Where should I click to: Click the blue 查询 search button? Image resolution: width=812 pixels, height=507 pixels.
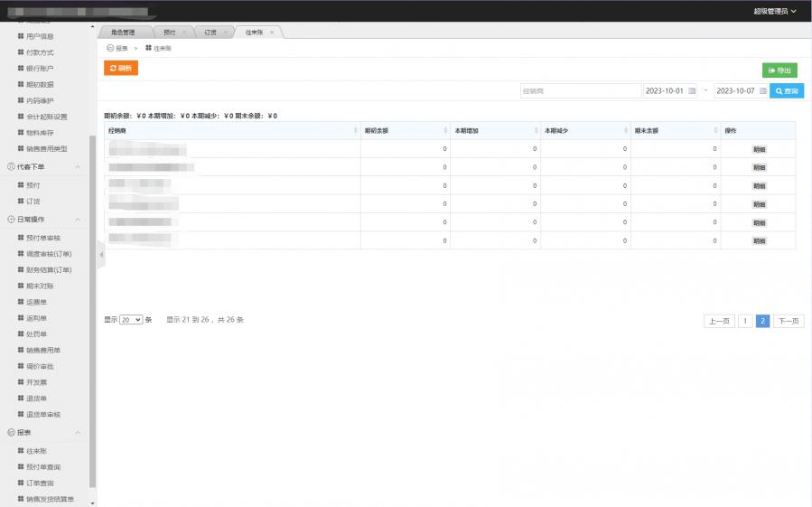point(787,91)
